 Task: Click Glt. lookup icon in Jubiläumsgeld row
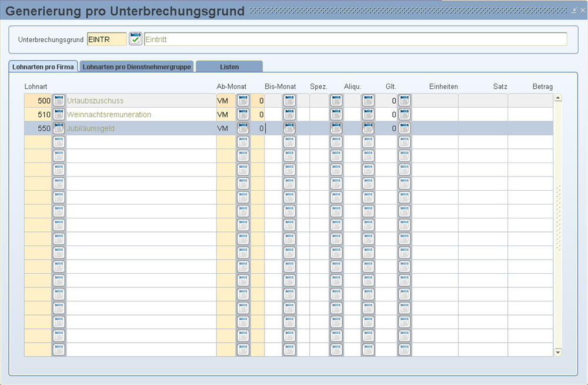[x=404, y=128]
